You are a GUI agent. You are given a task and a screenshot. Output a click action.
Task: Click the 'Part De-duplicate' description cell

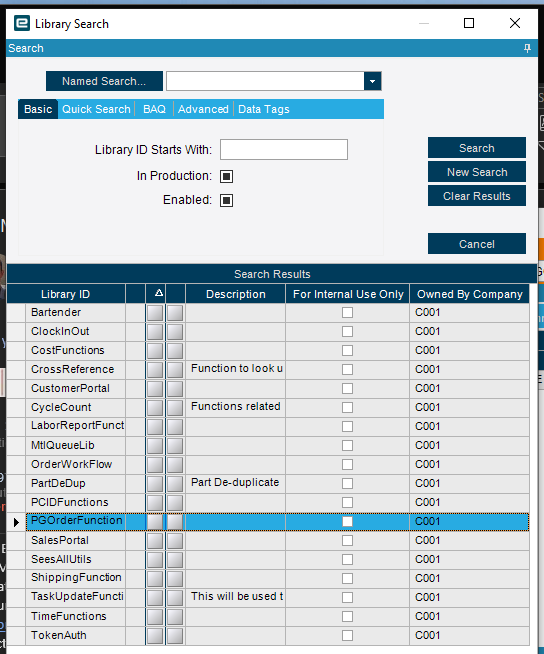tap(235, 483)
